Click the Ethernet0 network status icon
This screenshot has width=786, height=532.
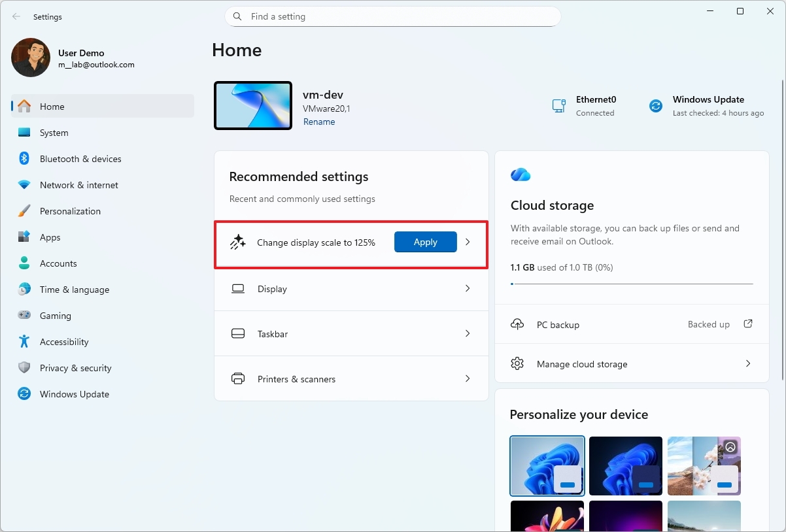(x=558, y=105)
